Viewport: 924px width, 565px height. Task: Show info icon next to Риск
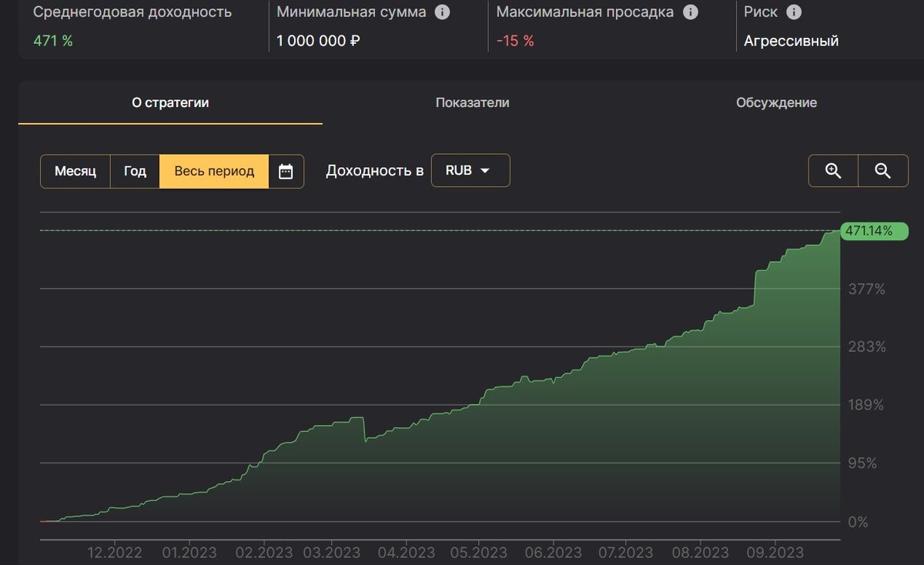pos(794,12)
